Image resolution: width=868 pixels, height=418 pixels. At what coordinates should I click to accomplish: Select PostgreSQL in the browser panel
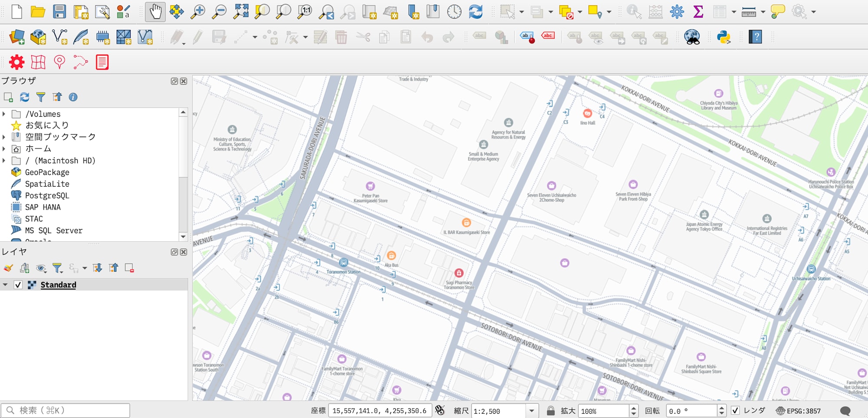pyautogui.click(x=47, y=196)
